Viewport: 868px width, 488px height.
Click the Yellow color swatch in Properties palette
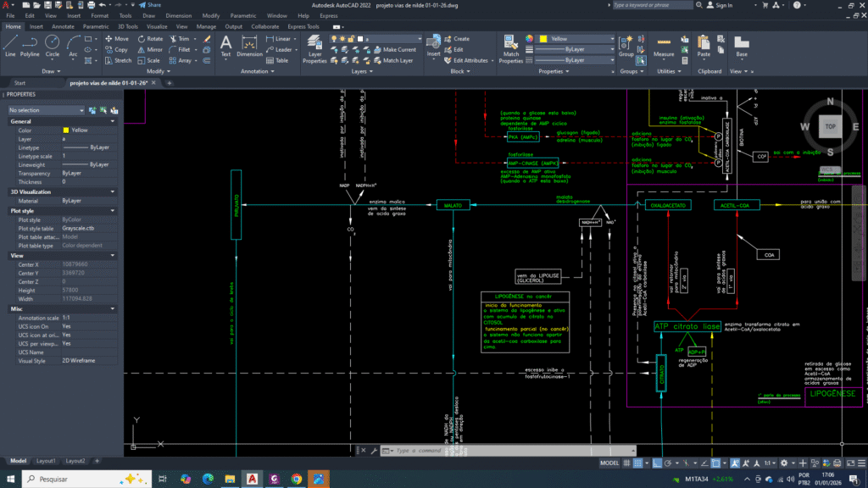click(x=66, y=130)
